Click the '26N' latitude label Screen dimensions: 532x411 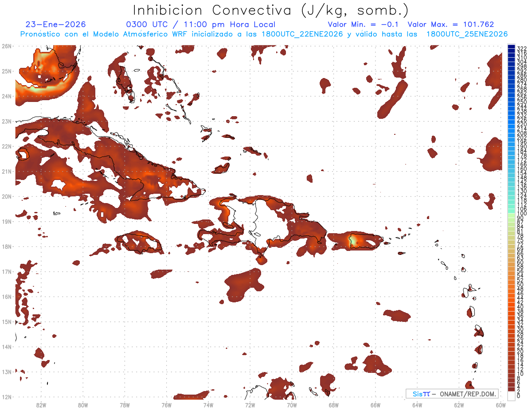click(6, 46)
